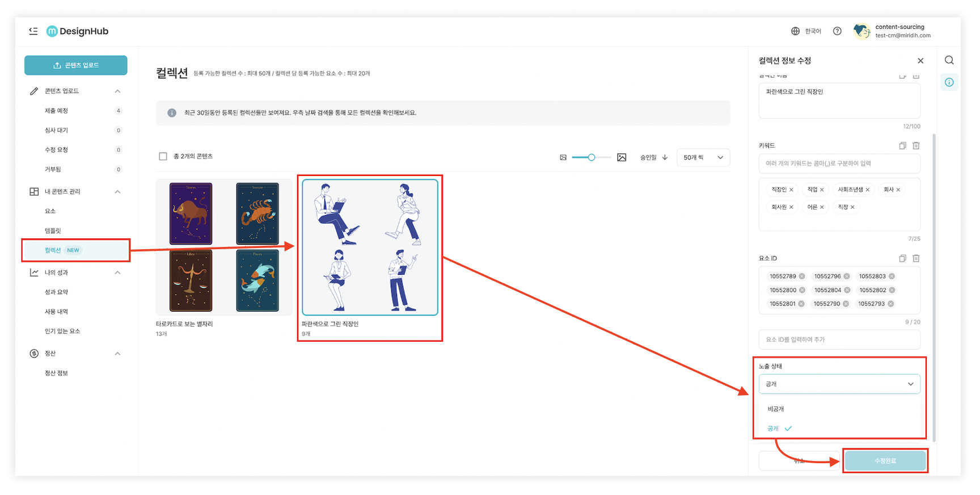Screen dimensions: 980x495
Task: Remove element ID 10552789
Action: [x=802, y=276]
